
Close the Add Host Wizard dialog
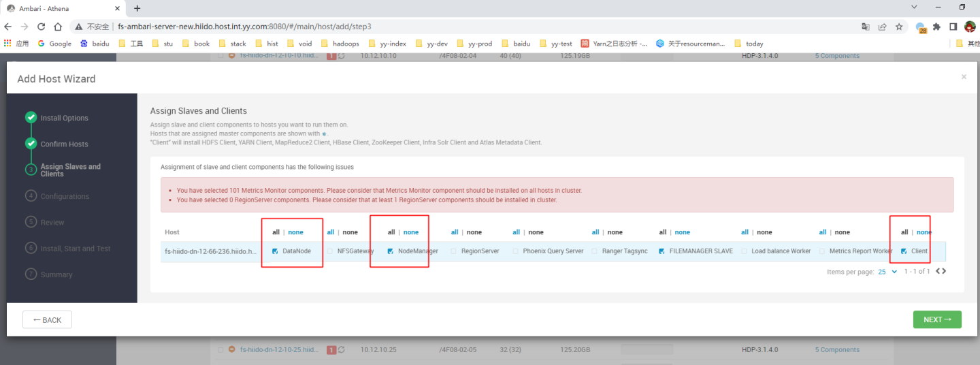[x=964, y=77]
